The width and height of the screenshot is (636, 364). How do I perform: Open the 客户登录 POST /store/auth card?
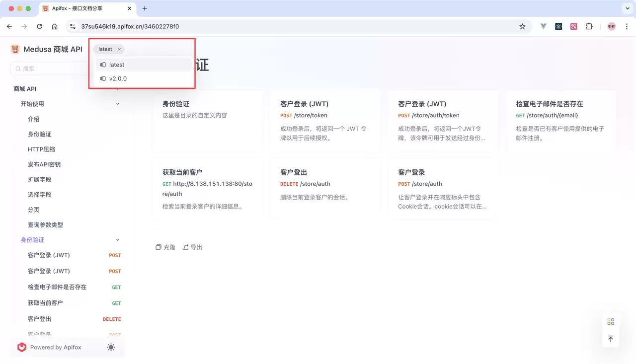coord(443,189)
